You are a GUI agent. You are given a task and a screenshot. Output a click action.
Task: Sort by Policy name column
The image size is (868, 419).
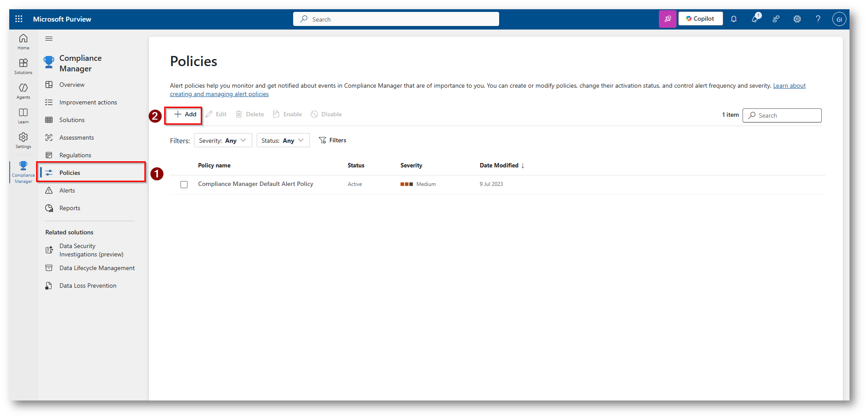pyautogui.click(x=214, y=166)
